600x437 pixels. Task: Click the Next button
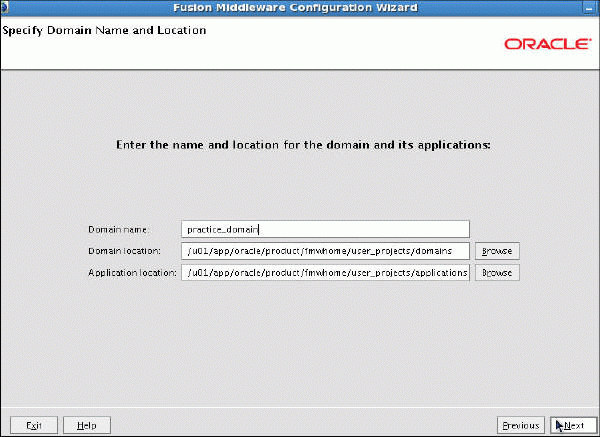[x=573, y=425]
